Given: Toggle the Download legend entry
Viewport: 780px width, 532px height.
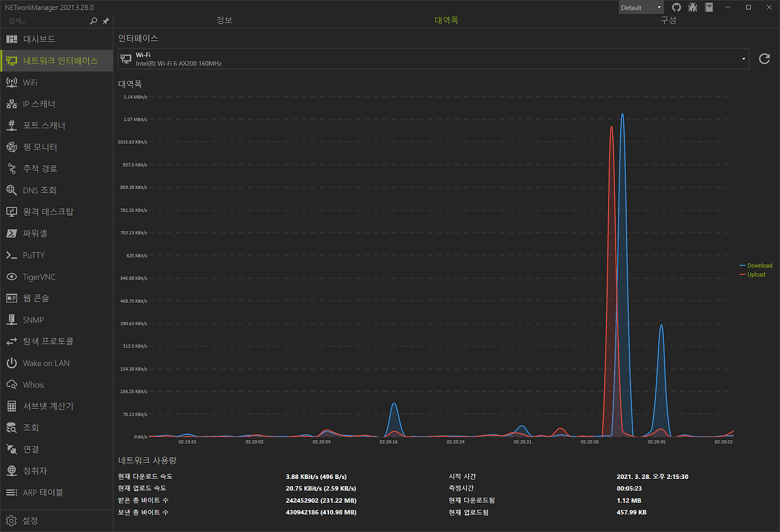Looking at the screenshot, I should click(756, 266).
